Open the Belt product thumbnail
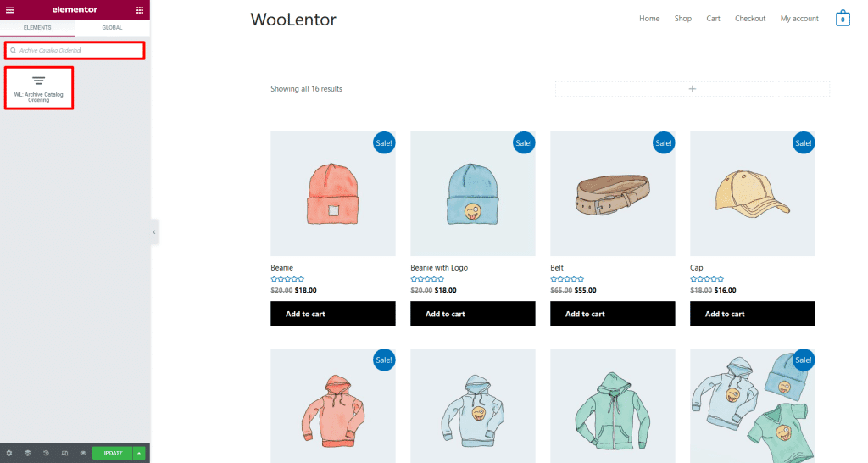 tap(612, 194)
